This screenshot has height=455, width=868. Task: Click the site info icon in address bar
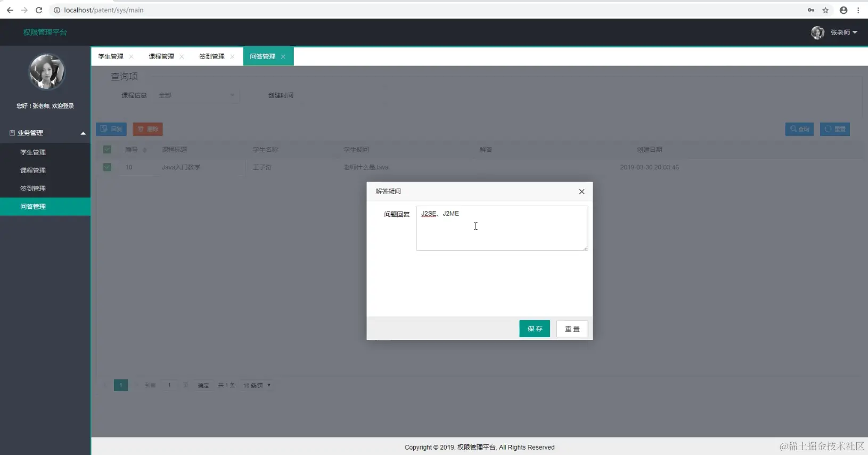point(57,10)
